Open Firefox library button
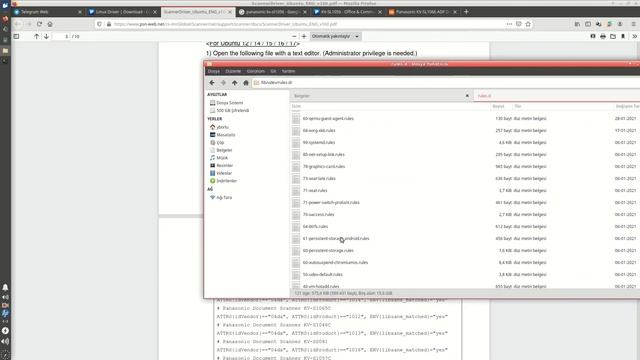640x360 pixels. (x=577, y=24)
